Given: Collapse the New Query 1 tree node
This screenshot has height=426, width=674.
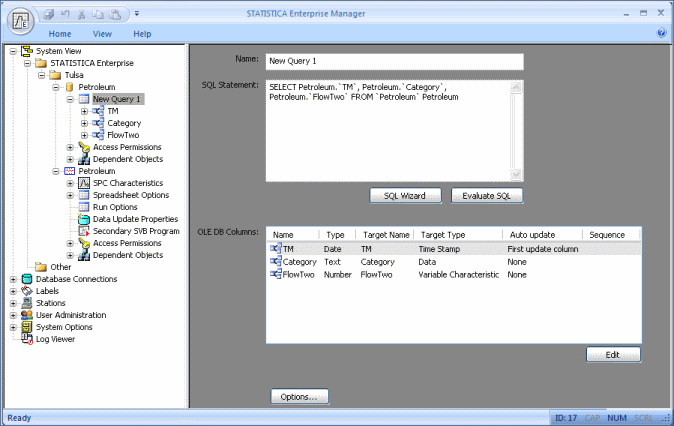Looking at the screenshot, I should (70, 99).
